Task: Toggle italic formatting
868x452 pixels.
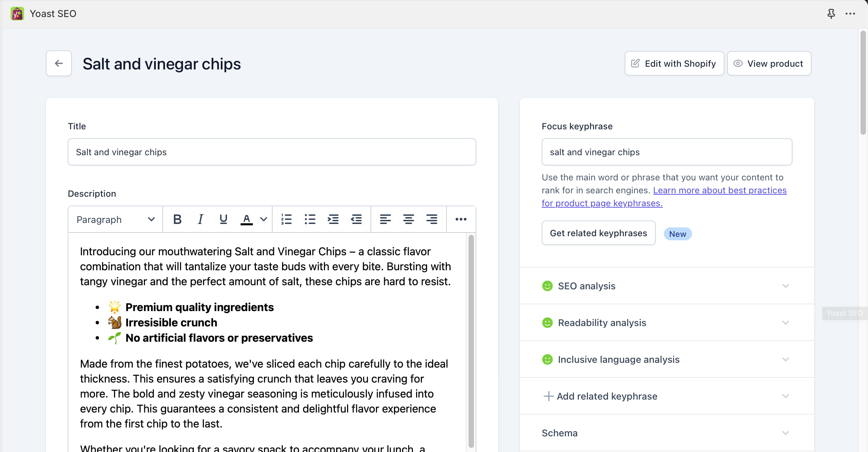Action: [200, 219]
